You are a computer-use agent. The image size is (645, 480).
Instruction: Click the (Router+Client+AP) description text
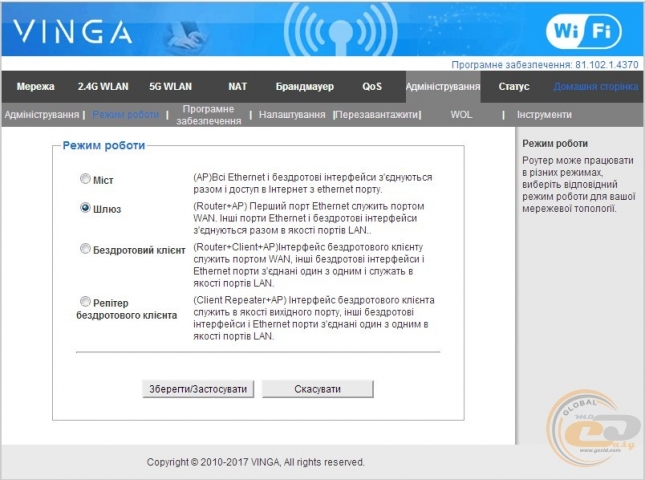pyautogui.click(x=309, y=265)
